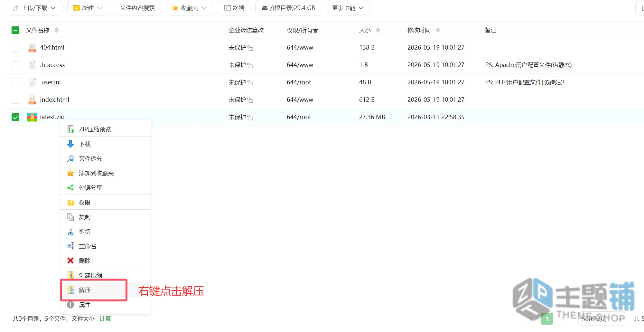Viewport: 644px width, 332px height.
Task: Click the 企业级防篡改 column header
Action: (246, 30)
